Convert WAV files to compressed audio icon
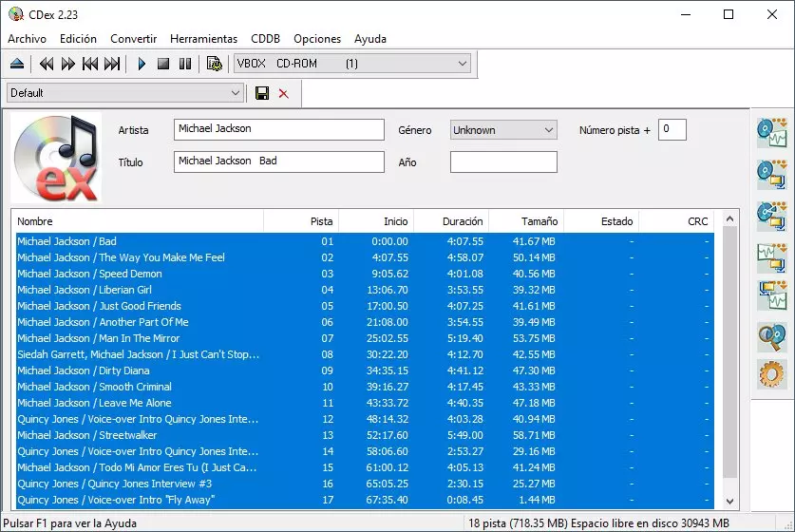The image size is (795, 532). [x=771, y=257]
